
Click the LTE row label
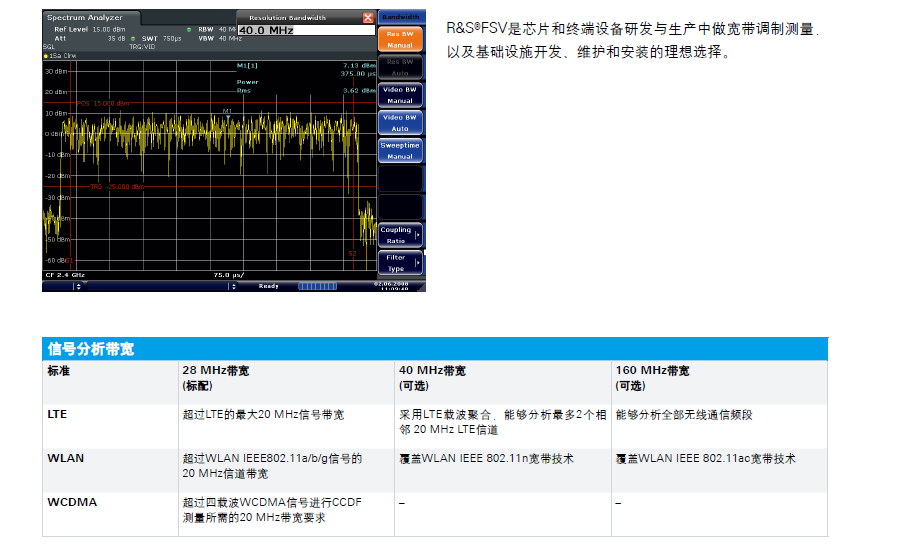[x=57, y=414]
